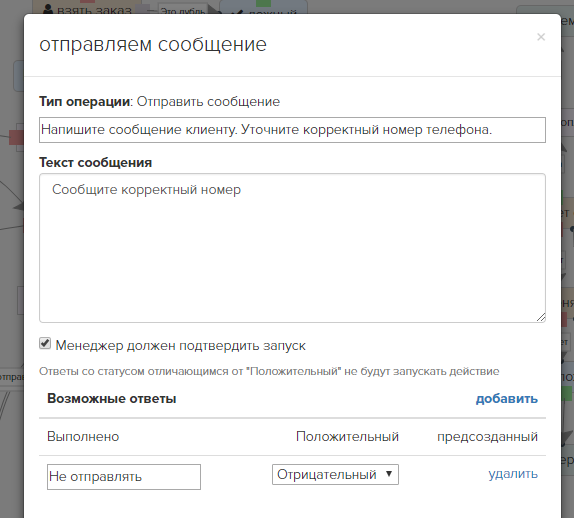
Task: Click the 'Менеджер должен подтвердить запуск' label text
Action: pos(180,345)
